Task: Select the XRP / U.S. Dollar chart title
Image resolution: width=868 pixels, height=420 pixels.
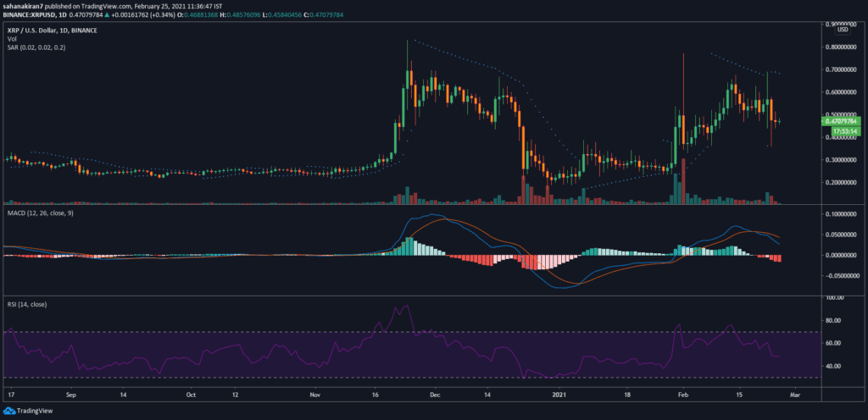Action: (x=50, y=30)
